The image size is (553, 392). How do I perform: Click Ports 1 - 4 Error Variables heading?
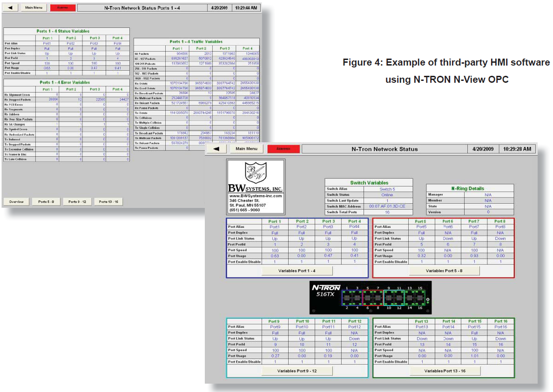click(65, 82)
